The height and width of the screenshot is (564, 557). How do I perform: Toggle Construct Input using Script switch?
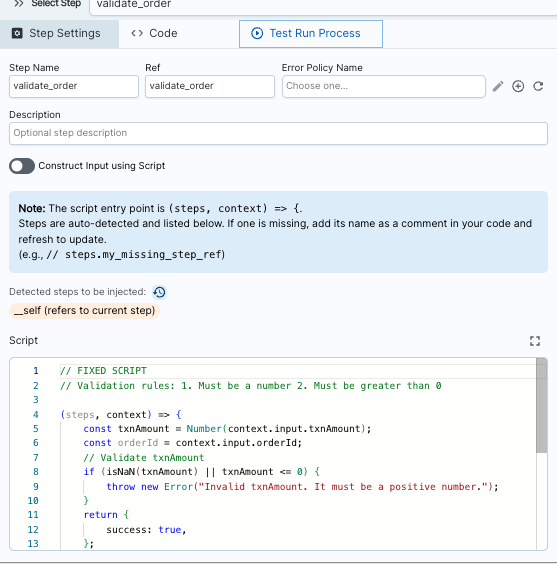(x=22, y=166)
